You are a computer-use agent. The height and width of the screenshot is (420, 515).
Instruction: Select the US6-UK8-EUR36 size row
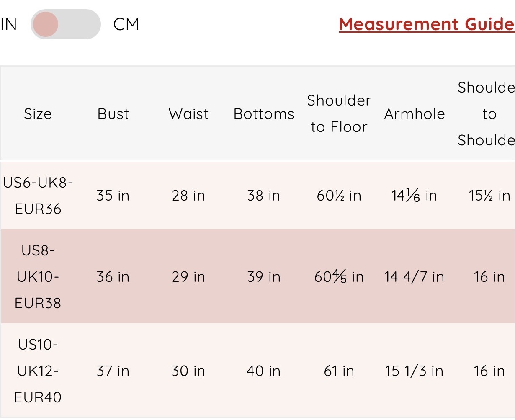[x=257, y=196]
